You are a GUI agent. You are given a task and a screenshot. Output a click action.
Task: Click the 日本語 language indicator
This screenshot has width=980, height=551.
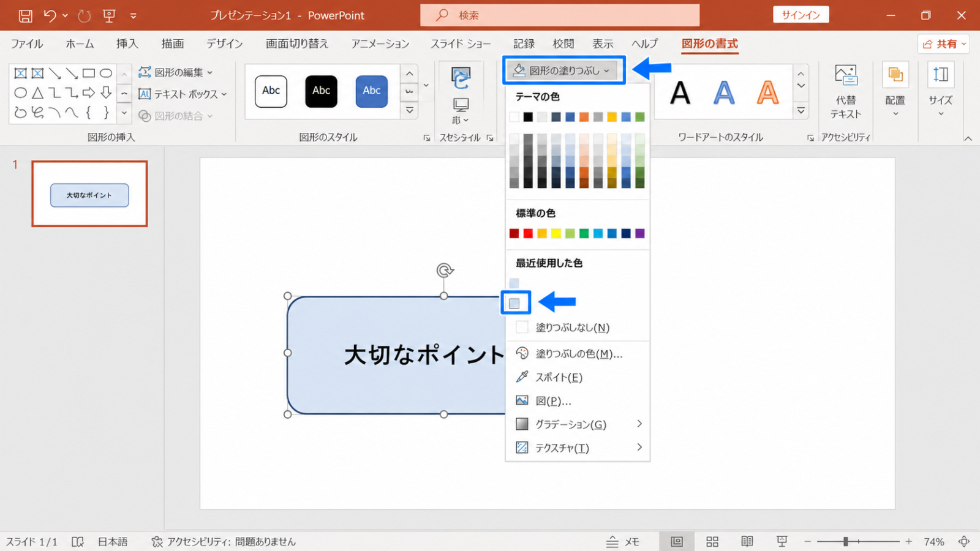[113, 542]
